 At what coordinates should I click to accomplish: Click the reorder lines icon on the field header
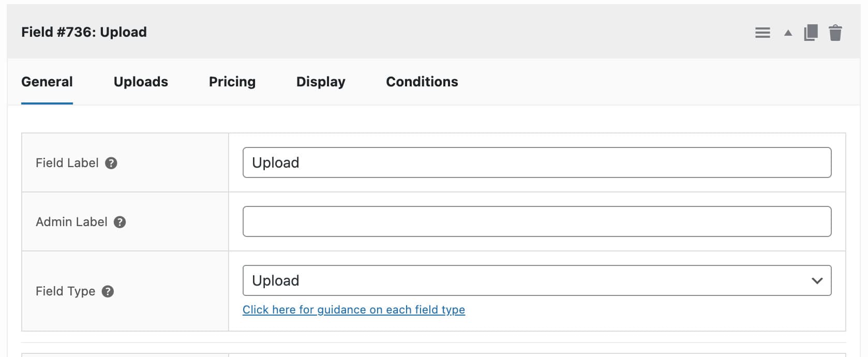(x=762, y=32)
